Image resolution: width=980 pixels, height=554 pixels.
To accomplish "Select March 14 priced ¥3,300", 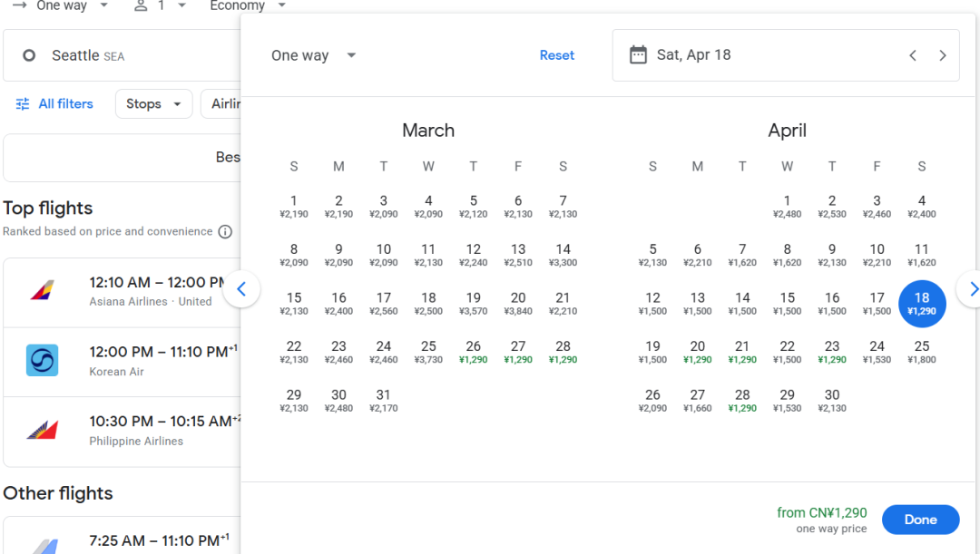I will pos(563,255).
